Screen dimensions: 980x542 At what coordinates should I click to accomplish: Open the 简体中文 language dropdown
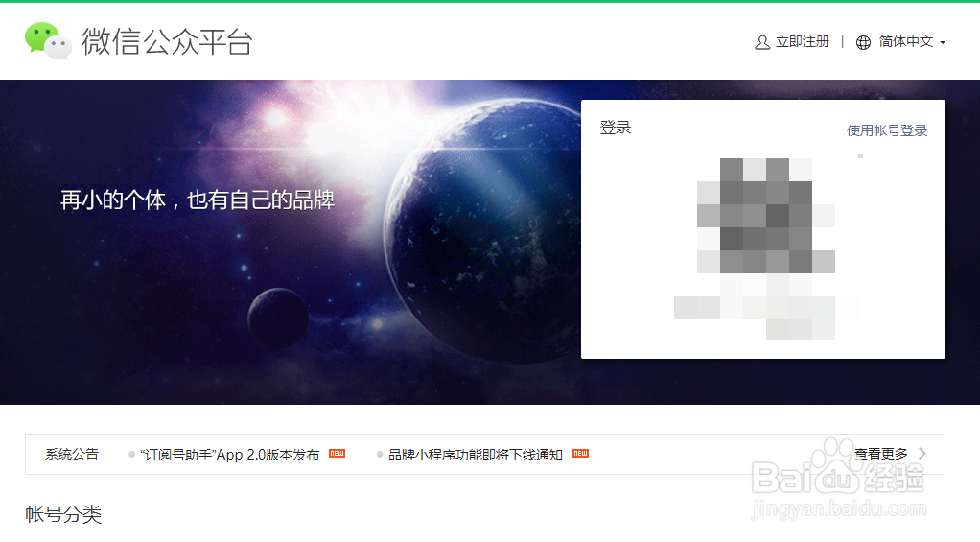coord(912,42)
